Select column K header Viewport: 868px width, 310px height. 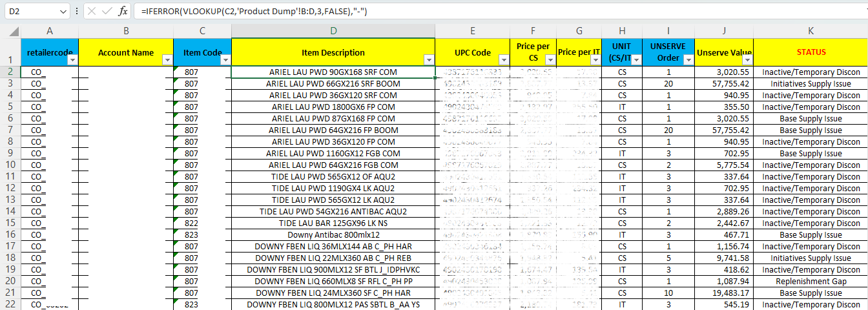811,32
